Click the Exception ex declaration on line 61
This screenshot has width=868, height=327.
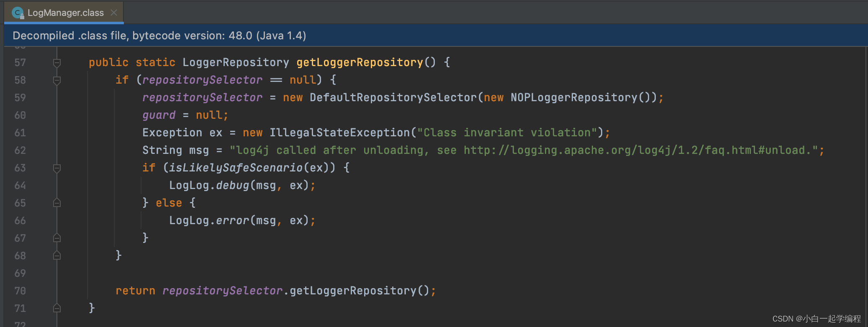click(x=182, y=133)
